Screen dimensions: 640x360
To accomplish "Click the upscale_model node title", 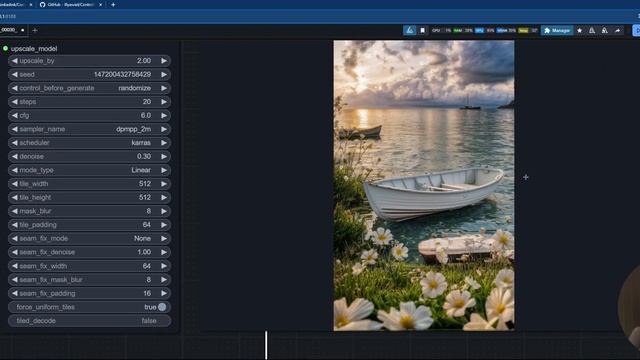I will coord(34,49).
